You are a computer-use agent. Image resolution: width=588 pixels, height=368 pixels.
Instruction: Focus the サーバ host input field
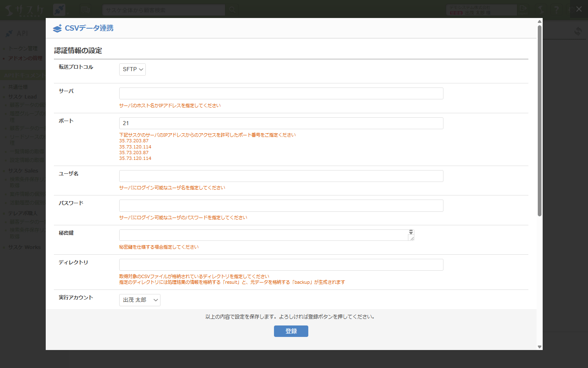(281, 93)
